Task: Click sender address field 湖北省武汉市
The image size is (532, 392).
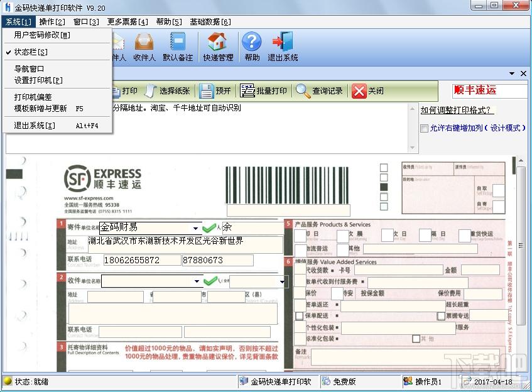Action: [185, 244]
